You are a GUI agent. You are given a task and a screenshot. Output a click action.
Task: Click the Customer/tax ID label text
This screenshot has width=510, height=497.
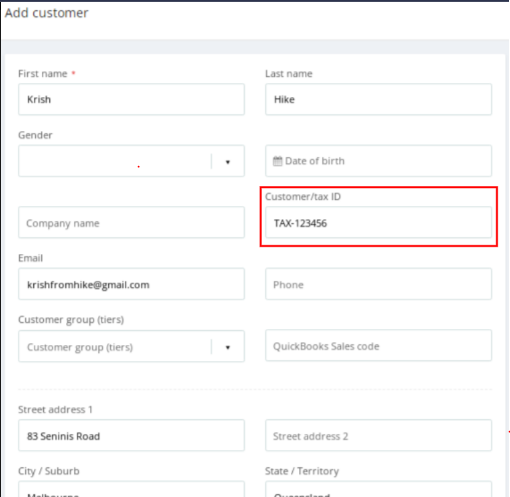(303, 197)
